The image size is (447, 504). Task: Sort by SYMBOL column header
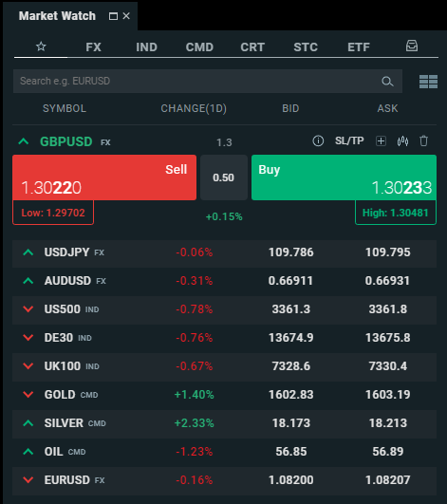click(65, 108)
